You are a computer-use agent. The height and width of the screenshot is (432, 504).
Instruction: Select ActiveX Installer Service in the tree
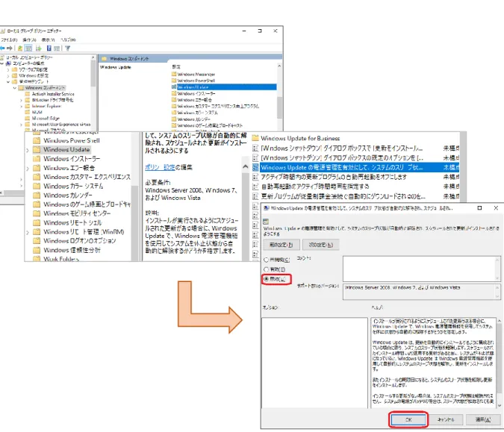tap(53, 94)
